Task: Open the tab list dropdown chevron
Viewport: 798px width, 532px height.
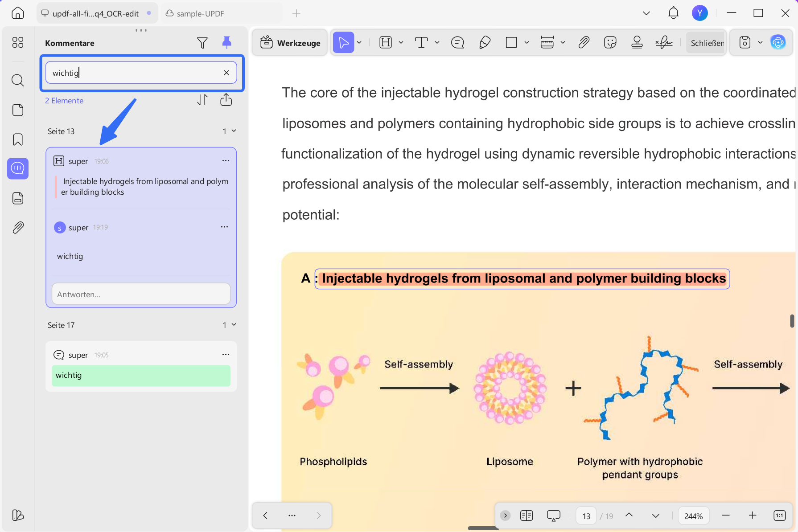Action: coord(646,13)
